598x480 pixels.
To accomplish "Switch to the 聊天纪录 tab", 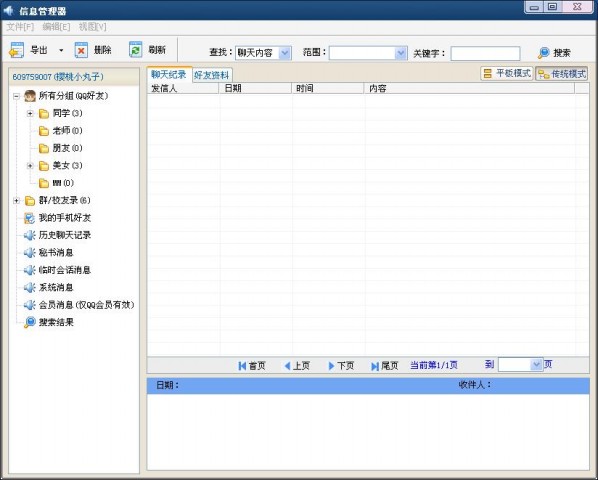I will pyautogui.click(x=169, y=74).
